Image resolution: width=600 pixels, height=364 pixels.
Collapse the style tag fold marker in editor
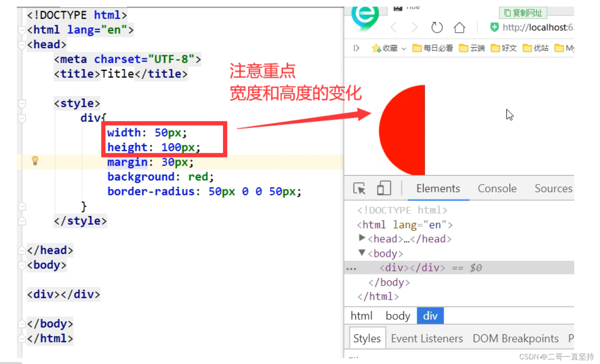pos(22,103)
